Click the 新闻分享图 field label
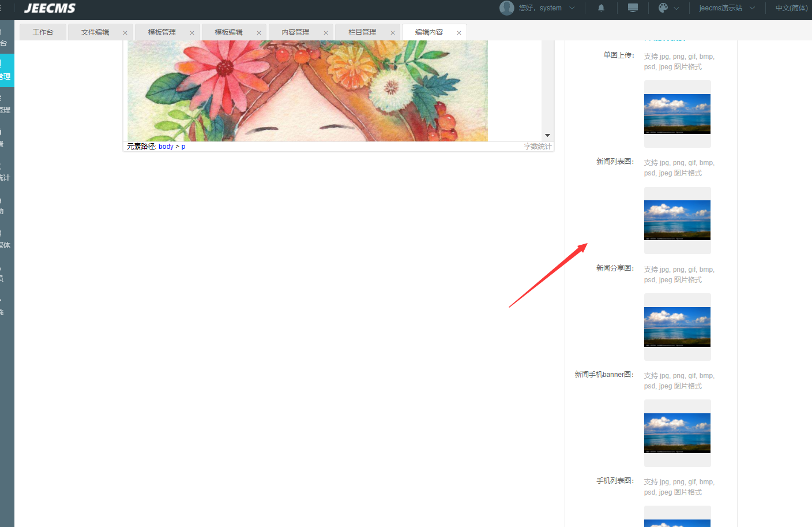The height and width of the screenshot is (527, 812). [615, 268]
